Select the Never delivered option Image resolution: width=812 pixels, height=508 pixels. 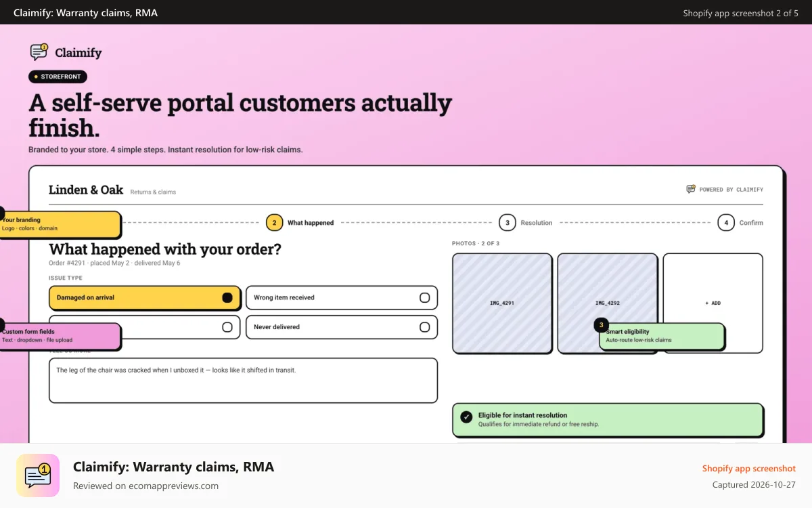[342, 327]
